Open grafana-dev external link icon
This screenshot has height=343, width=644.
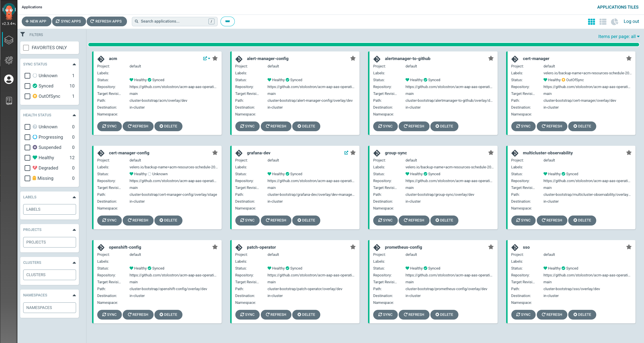346,153
